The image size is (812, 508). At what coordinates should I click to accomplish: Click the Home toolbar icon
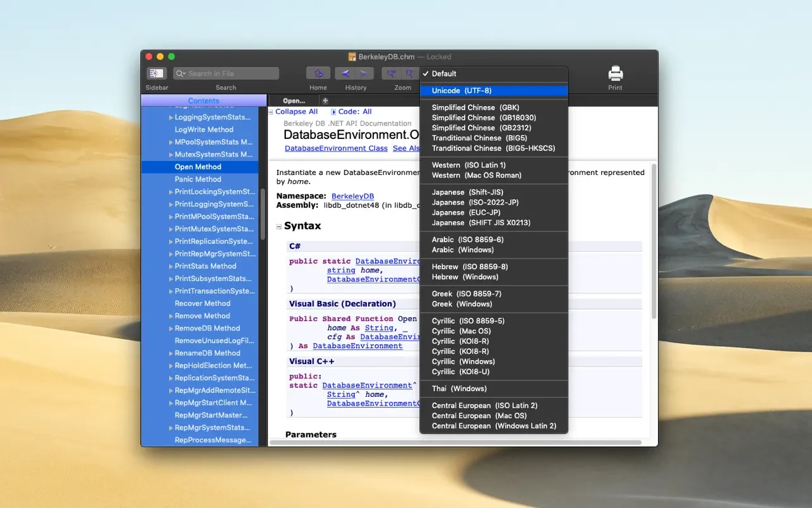tap(318, 74)
